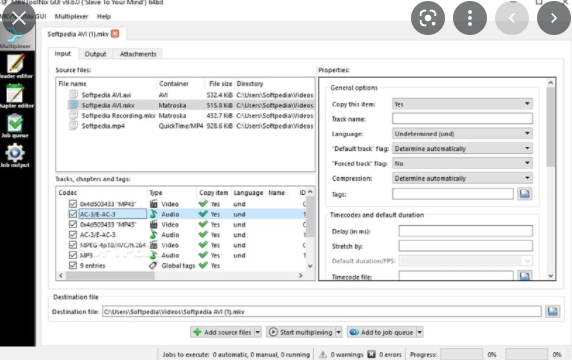Screen dimensions: 572x360
Task: Switch to the Attachments tab
Action: pos(138,54)
